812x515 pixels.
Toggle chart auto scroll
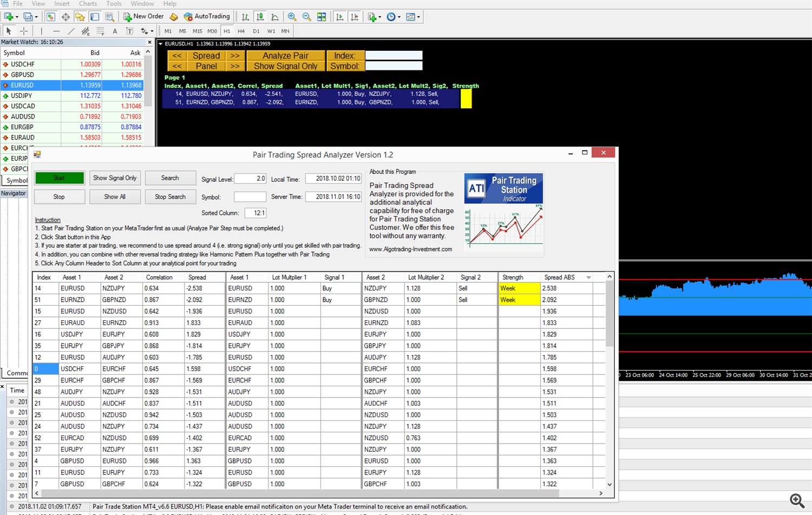coord(339,17)
